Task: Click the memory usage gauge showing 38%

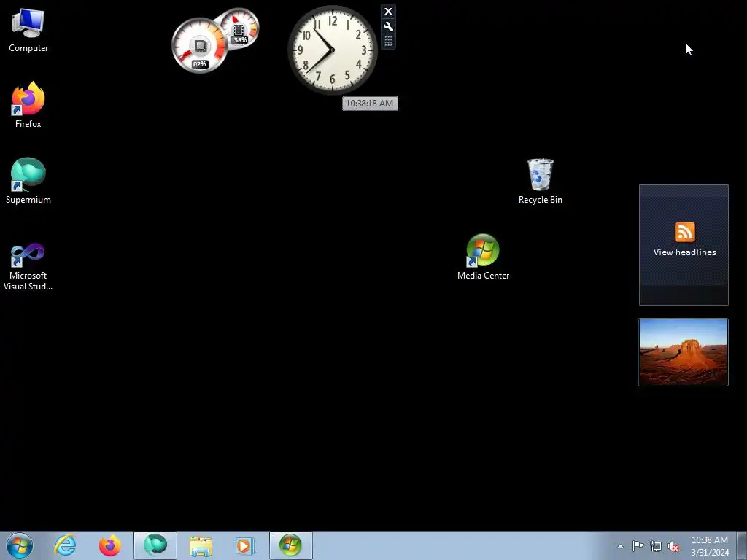Action: pyautogui.click(x=239, y=29)
